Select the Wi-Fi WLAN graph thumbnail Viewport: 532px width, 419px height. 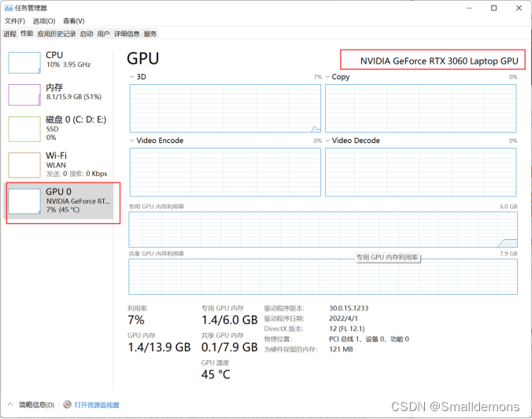tap(24, 165)
